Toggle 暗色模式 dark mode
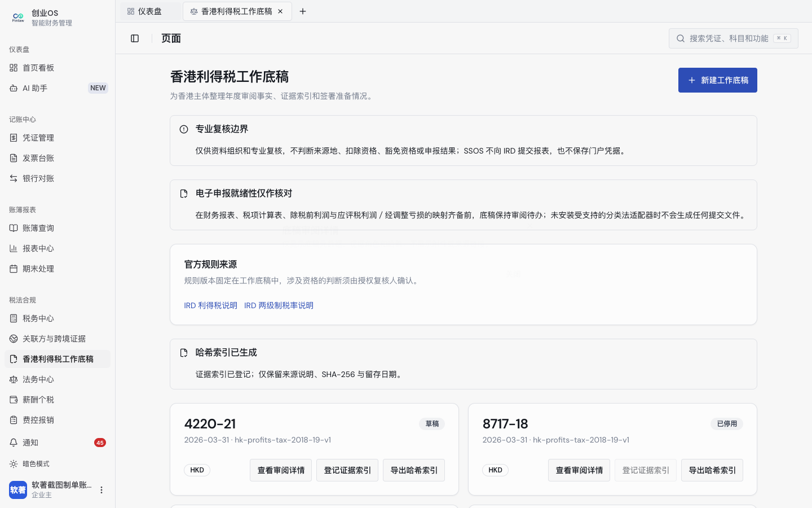This screenshot has height=508, width=812. pos(58,464)
